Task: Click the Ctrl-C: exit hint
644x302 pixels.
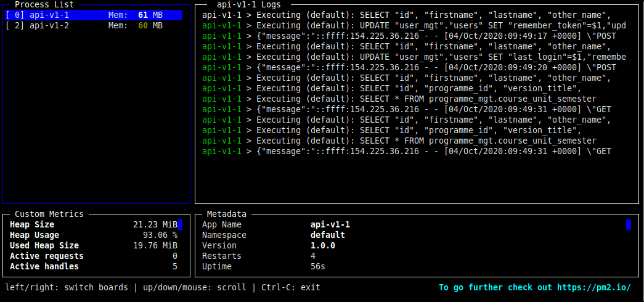Action: pyautogui.click(x=291, y=287)
